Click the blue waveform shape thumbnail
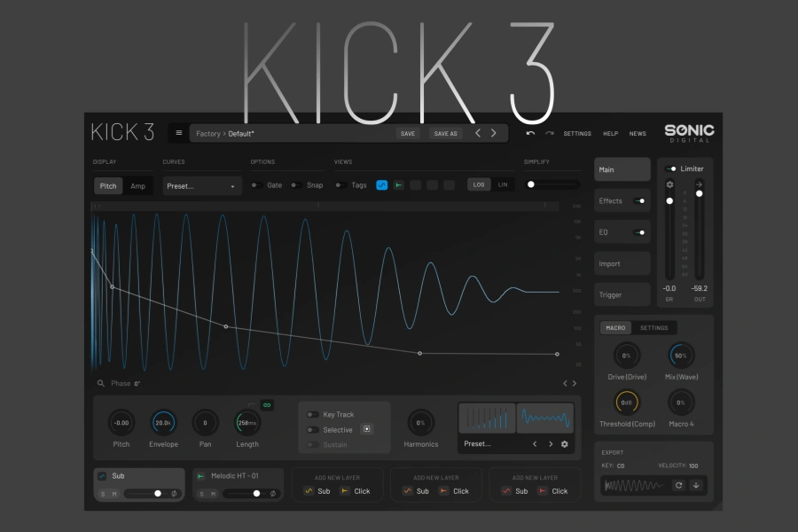Screen dimensions: 798x532 click(x=545, y=418)
